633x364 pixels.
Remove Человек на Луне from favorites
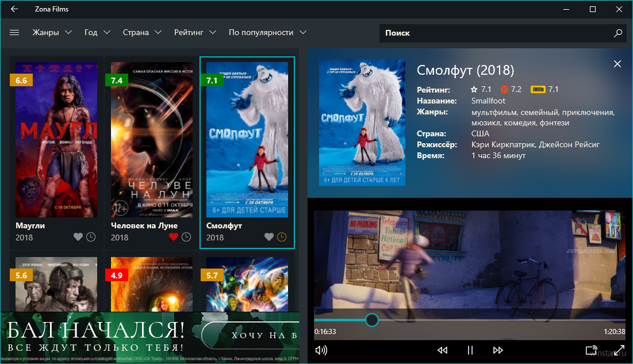(x=174, y=237)
